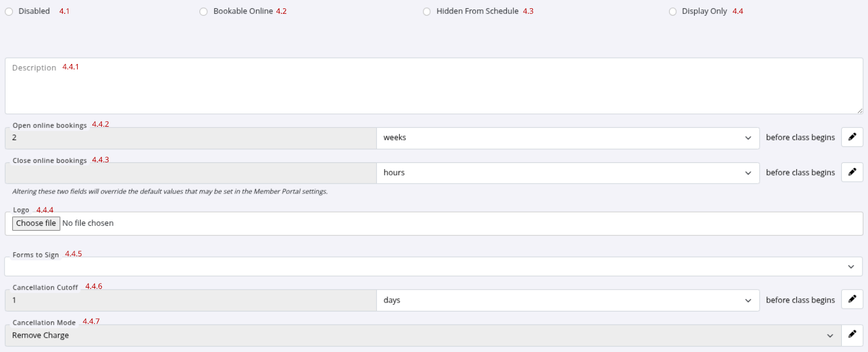Select the Bookable Online radio option
Viewport: 868px width, 352px height.
coord(203,12)
